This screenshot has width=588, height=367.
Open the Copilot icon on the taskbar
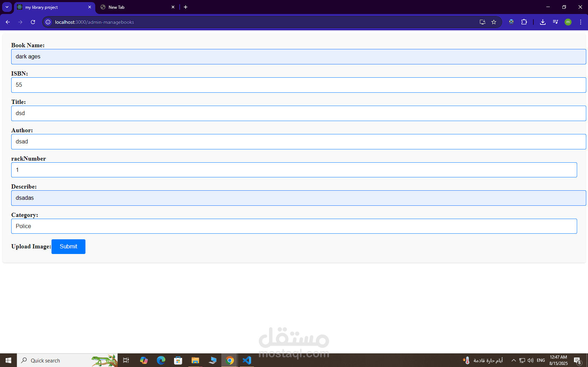tap(144, 360)
